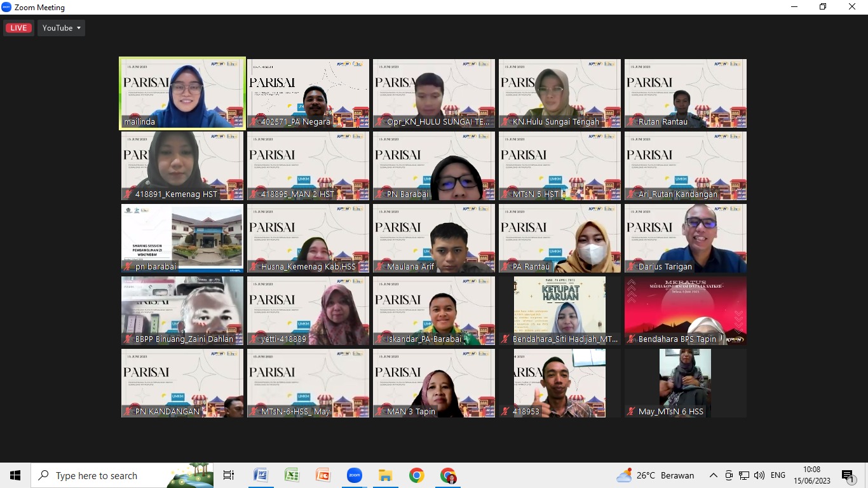This screenshot has height=488, width=868.
Task: Select the 418891_Kemenag HST video tile
Action: click(182, 166)
